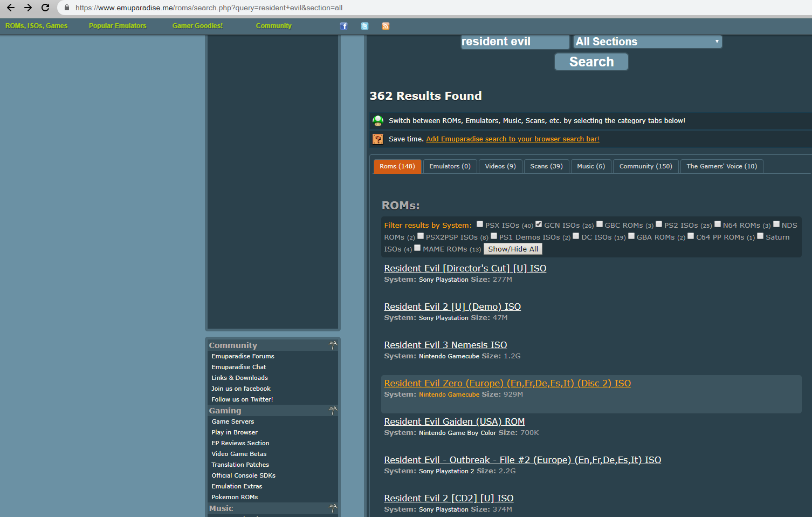The width and height of the screenshot is (812, 517).
Task: Switch to Community (150) tab
Action: 646,166
